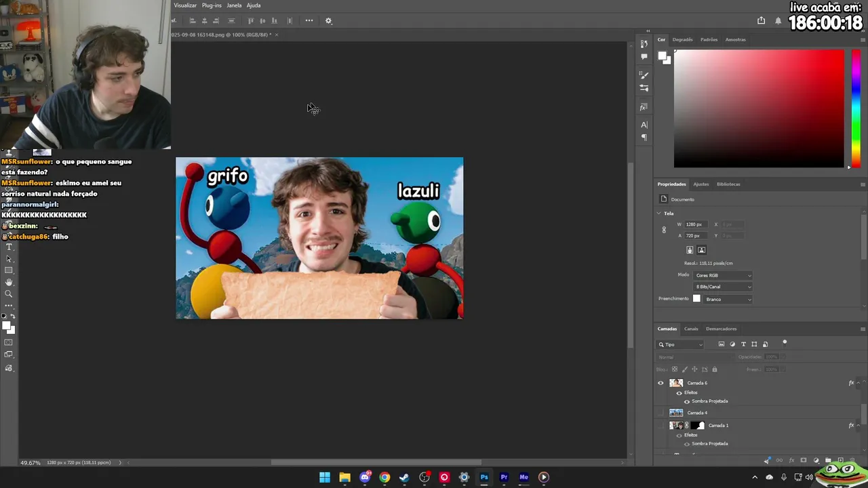Viewport: 868px width, 488px height.
Task: Select the Zoom magnifier tool
Action: tap(9, 293)
